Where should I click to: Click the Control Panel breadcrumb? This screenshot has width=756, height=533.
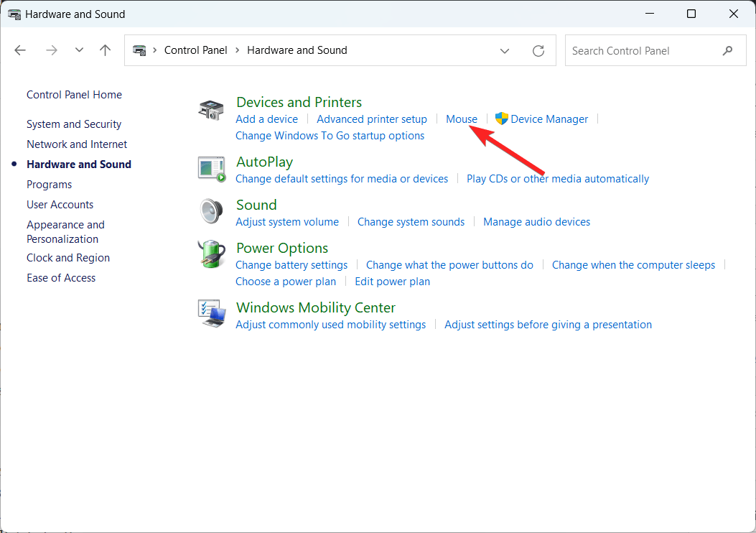point(195,50)
